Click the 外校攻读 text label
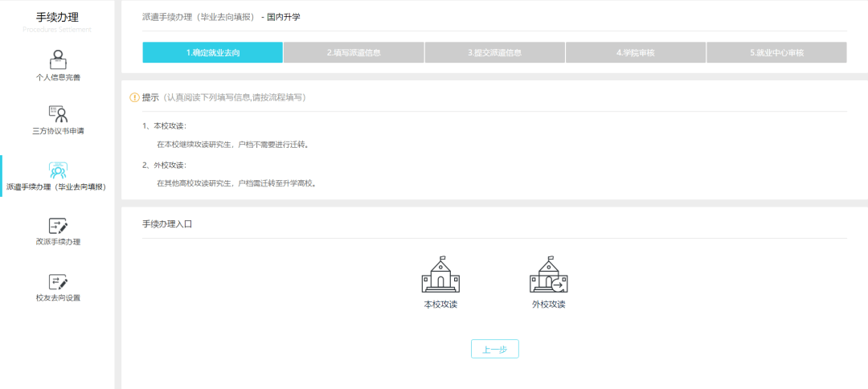This screenshot has height=389, width=868. click(548, 305)
